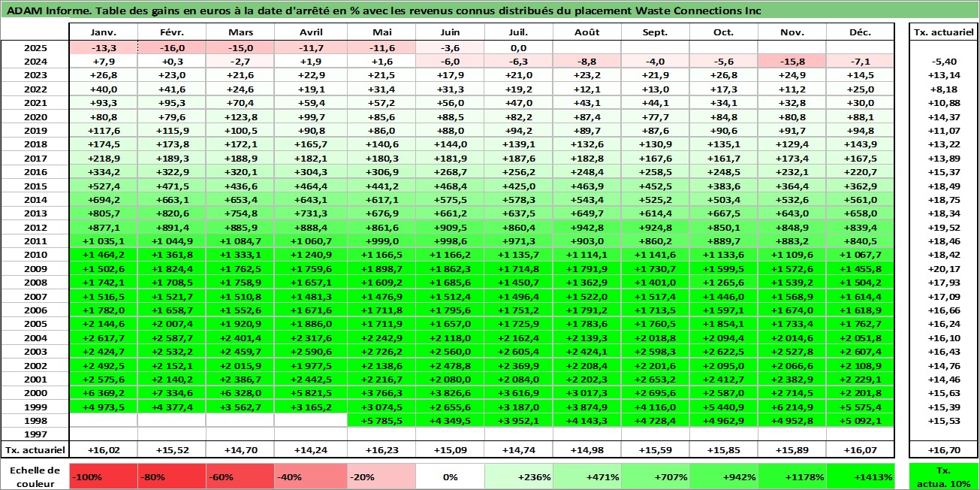
Task: Select the '+123,8' cell for March 2020
Action: [x=240, y=116]
